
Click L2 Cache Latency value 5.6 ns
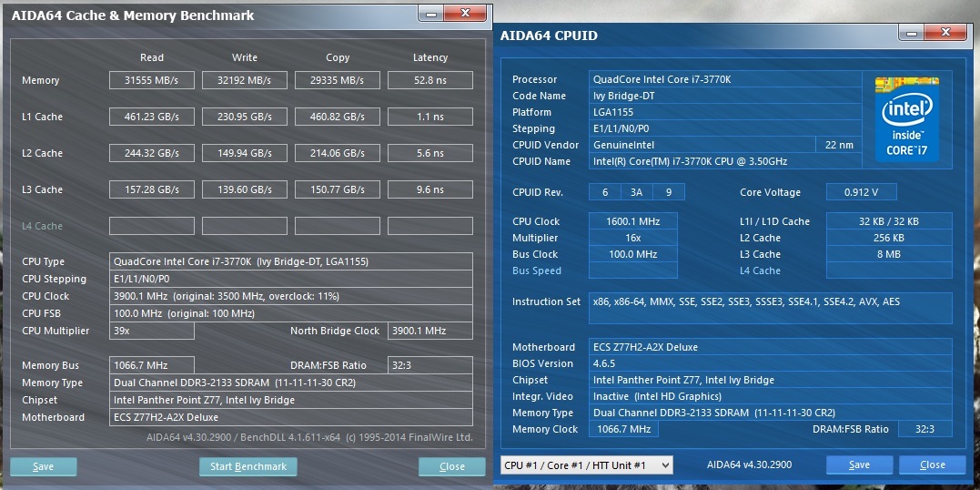[430, 153]
